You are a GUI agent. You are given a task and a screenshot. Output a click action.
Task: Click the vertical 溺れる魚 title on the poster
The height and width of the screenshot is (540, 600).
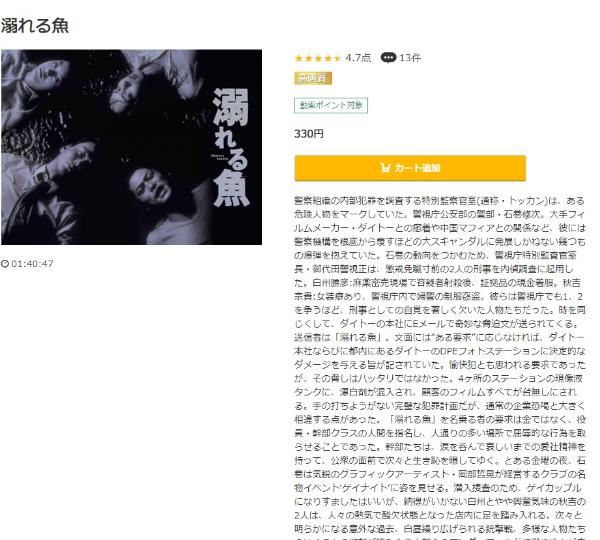[231, 148]
